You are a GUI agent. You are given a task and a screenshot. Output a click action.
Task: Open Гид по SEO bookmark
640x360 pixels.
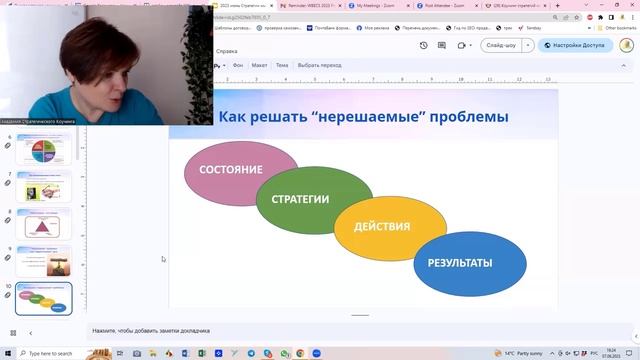click(468, 28)
